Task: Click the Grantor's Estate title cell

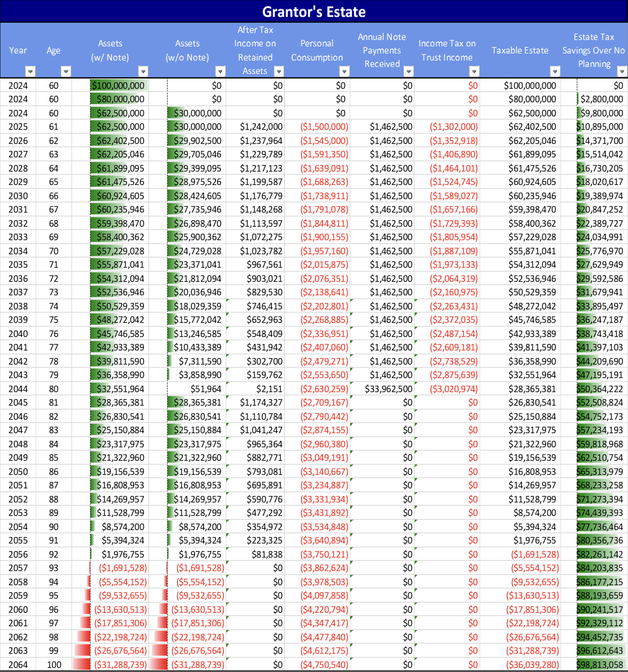Action: [314, 12]
